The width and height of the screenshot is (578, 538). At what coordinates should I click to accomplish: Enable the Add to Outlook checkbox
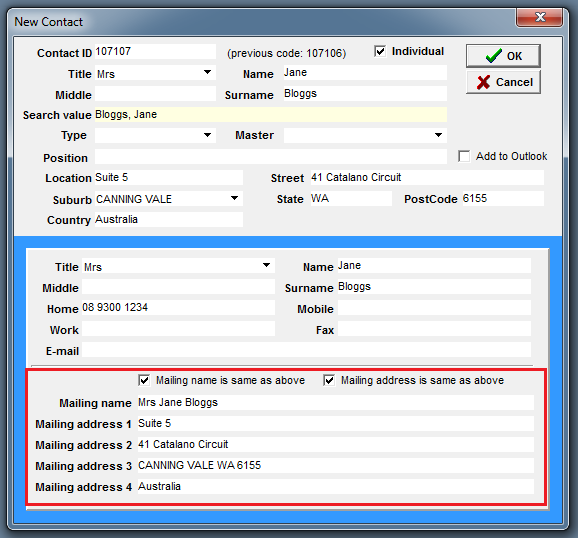click(464, 156)
